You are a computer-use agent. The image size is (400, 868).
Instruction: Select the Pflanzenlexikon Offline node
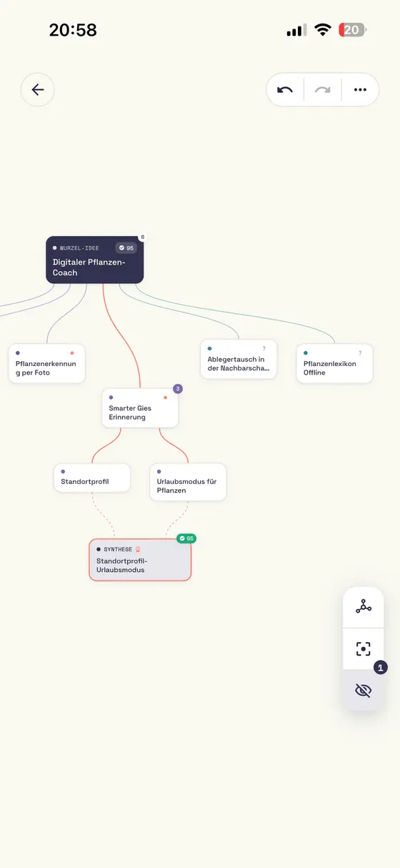[334, 364]
